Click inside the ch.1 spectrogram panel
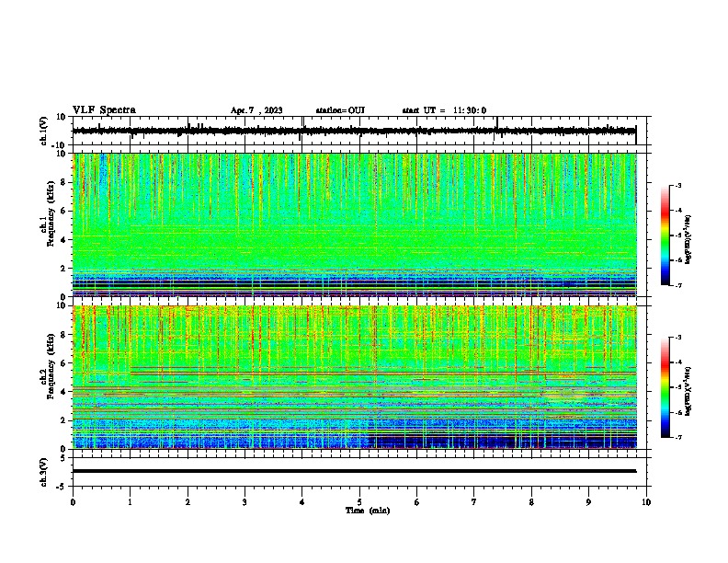This screenshot has height=563, width=728. 355,224
